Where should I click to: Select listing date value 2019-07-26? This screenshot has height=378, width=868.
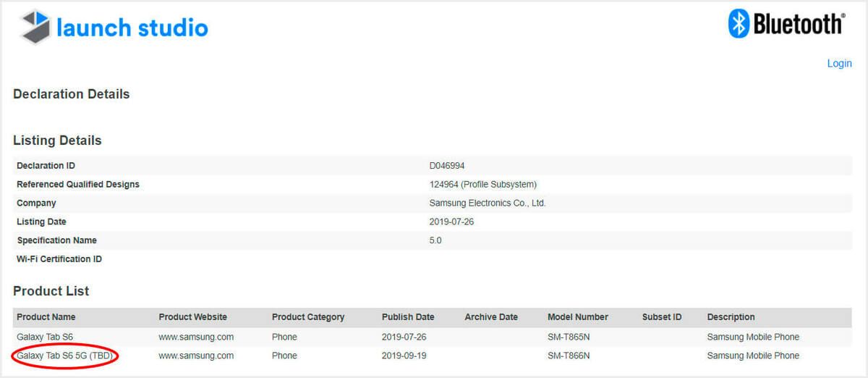tap(451, 222)
